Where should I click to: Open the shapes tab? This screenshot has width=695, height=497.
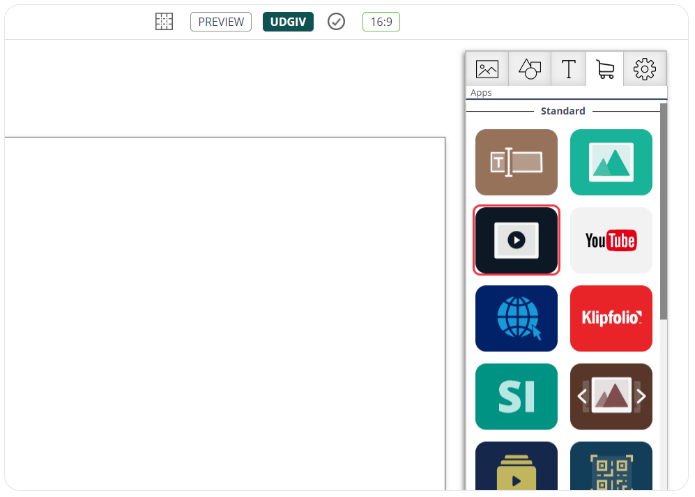(x=530, y=69)
